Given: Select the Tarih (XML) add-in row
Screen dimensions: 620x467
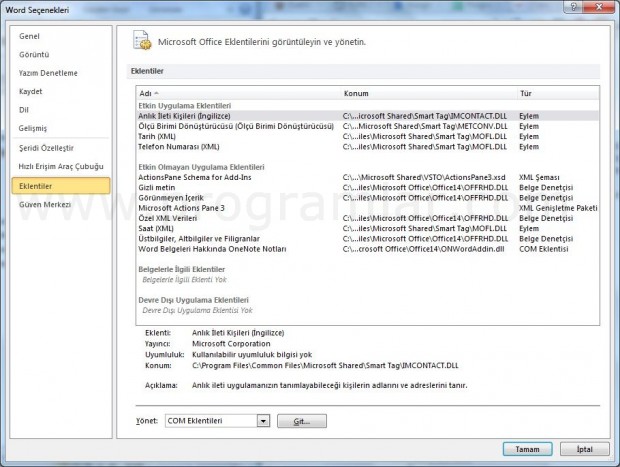Looking at the screenshot, I should coord(367,136).
